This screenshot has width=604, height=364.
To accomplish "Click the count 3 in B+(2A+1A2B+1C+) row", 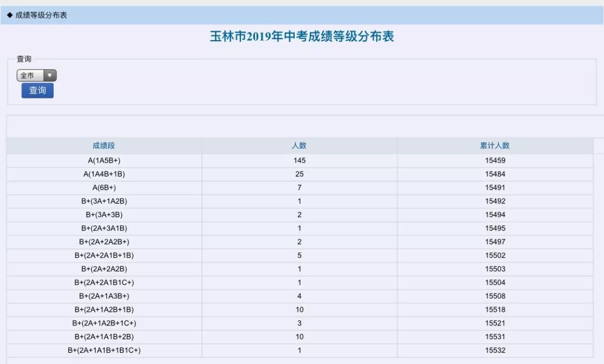I will point(299,323).
